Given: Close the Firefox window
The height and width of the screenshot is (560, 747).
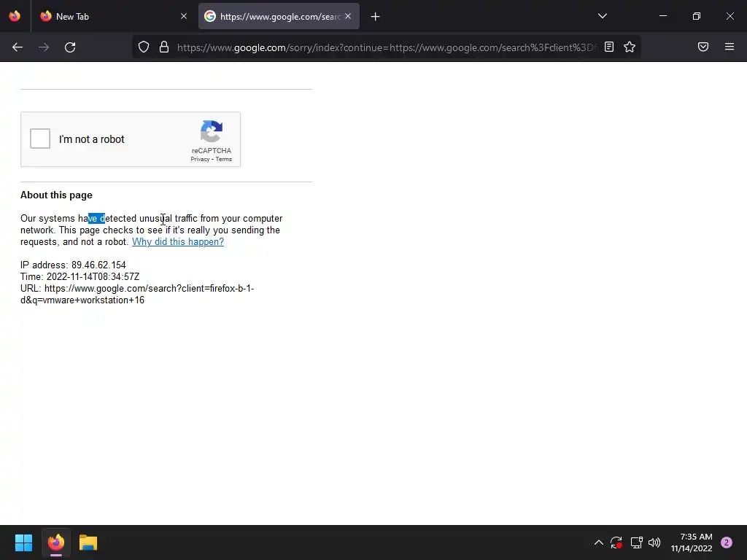Looking at the screenshot, I should pyautogui.click(x=729, y=16).
